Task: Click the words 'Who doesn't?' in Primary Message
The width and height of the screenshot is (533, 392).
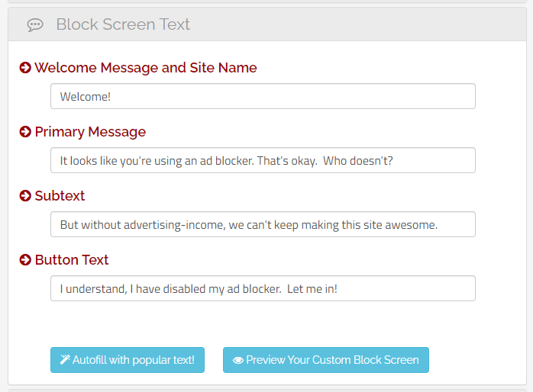Action: [358, 160]
